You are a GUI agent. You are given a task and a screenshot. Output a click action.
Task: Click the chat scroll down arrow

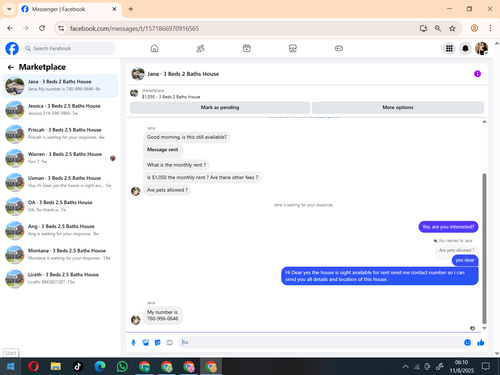tap(484, 328)
